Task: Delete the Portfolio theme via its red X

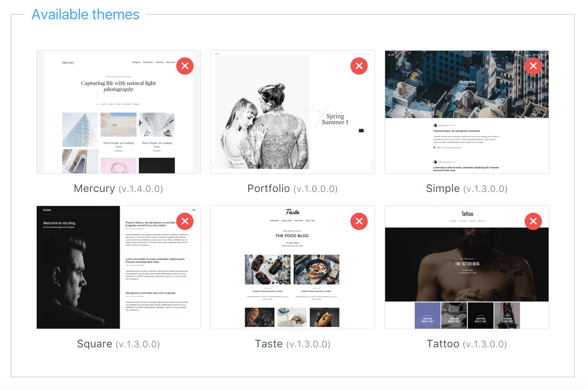Action: [x=359, y=66]
